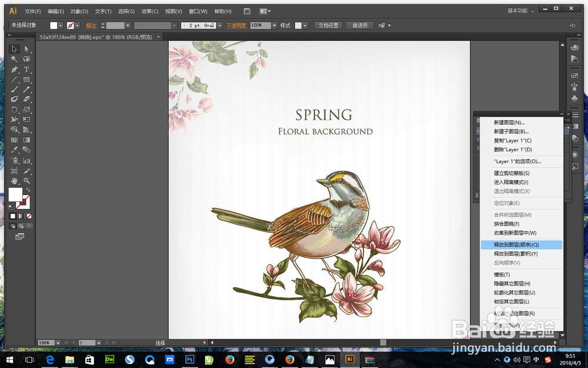Click the 首选项 button
The image size is (588, 368).
pyautogui.click(x=360, y=25)
